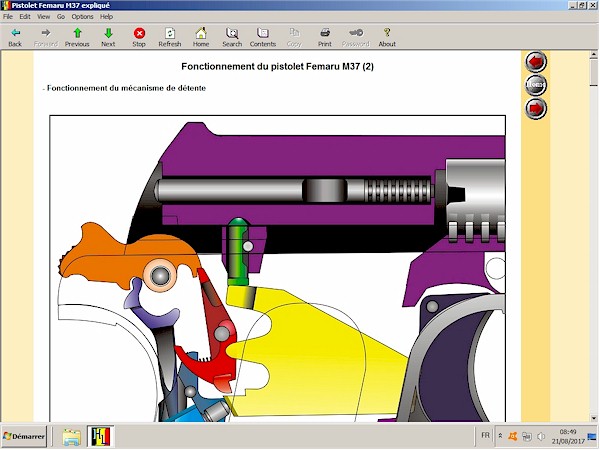Open the Help menu
Viewport: 600px width, 450px height.
[106, 16]
